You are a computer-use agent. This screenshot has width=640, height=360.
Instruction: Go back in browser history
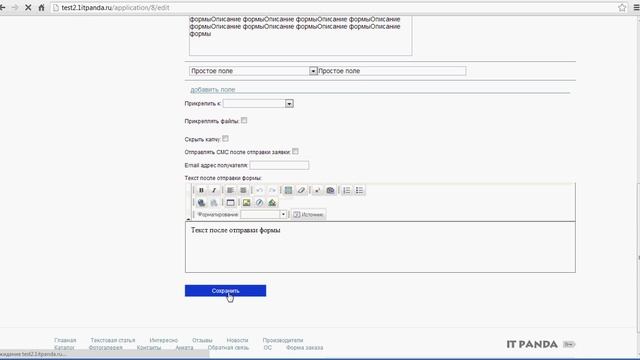(2, 8)
